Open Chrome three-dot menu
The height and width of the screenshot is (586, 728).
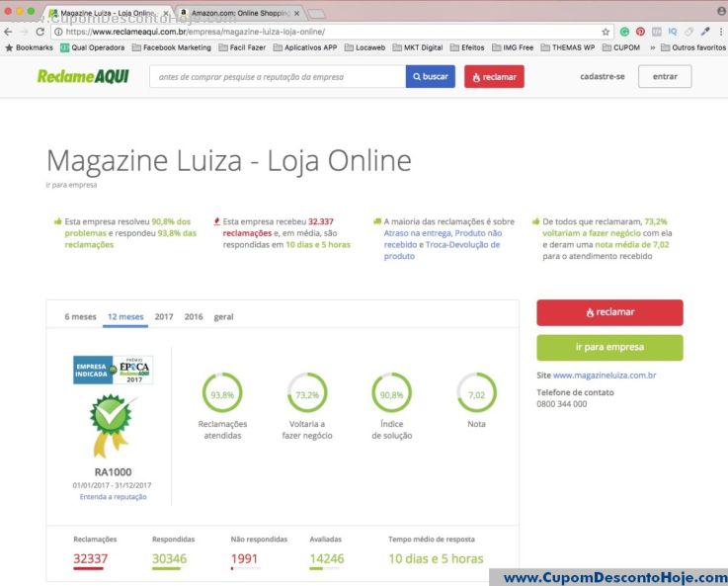720,32
